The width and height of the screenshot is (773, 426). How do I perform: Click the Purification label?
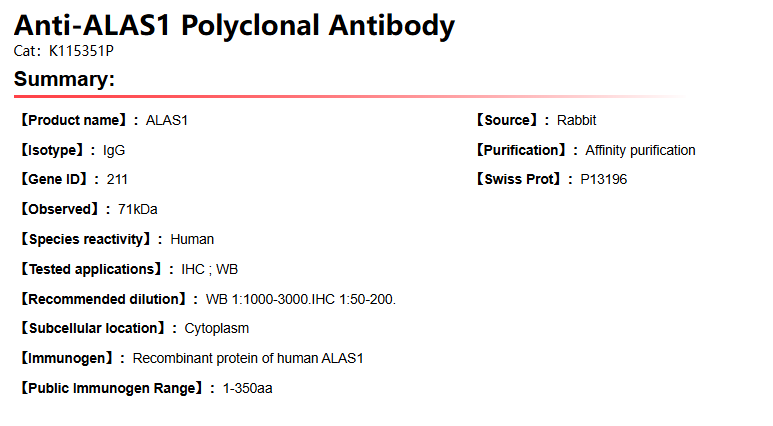[523, 151]
